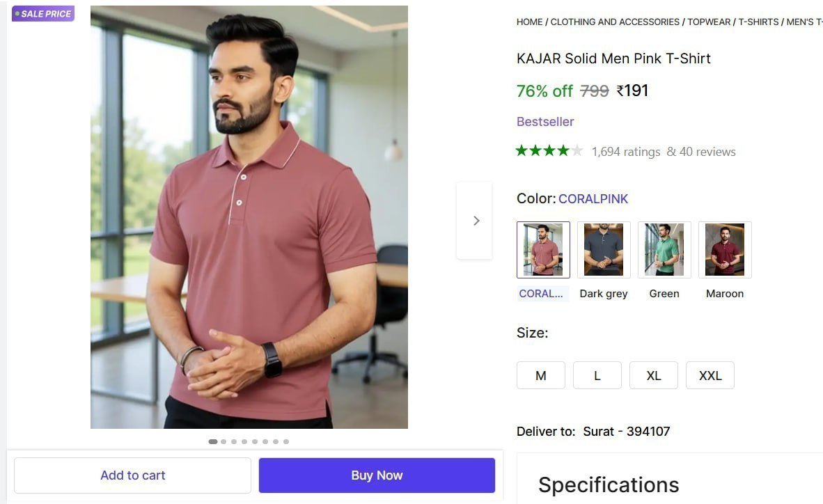Click the Bestseller label
Viewport: 823px width, 504px height.
pos(545,121)
